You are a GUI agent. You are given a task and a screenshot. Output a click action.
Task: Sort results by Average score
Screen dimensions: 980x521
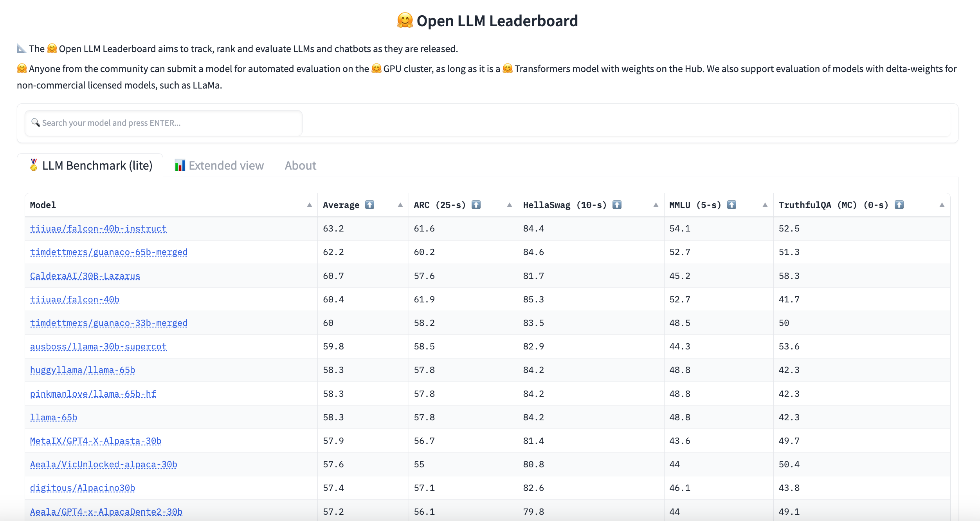coord(400,204)
